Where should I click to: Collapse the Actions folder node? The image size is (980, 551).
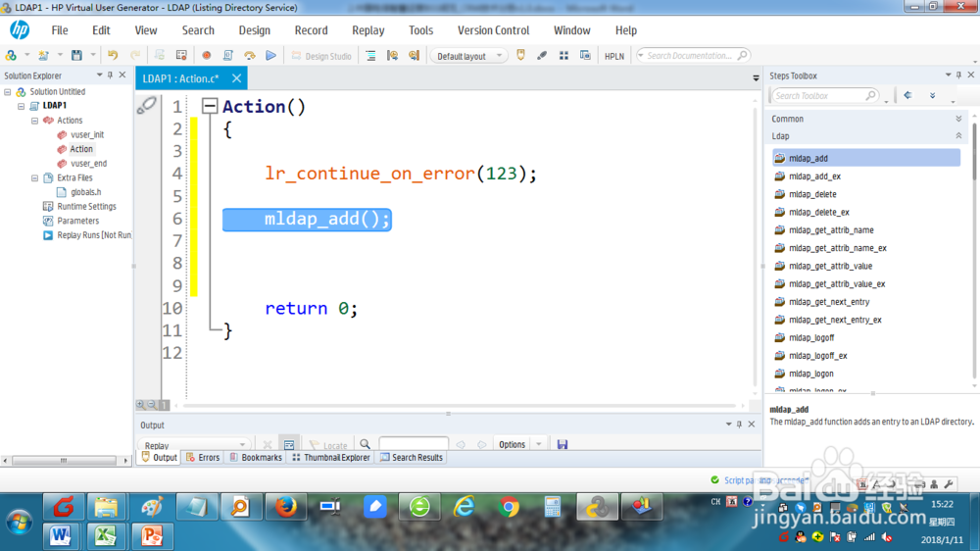coord(35,120)
